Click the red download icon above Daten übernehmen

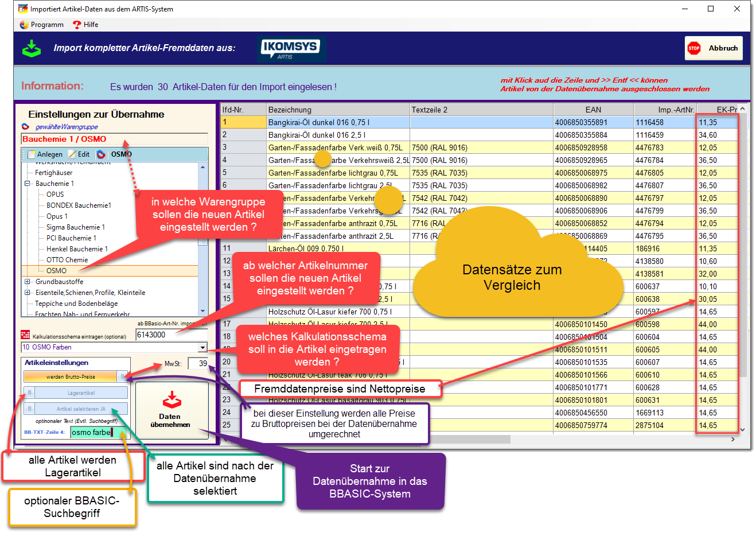click(x=172, y=399)
